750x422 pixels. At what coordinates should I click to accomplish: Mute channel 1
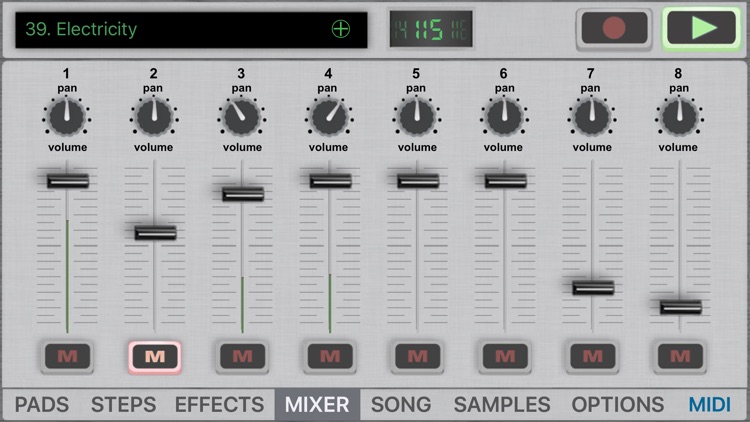(x=67, y=356)
